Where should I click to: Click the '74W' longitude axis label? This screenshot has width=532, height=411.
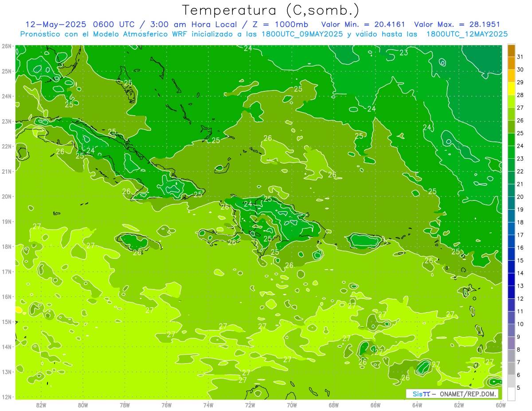[x=208, y=405]
